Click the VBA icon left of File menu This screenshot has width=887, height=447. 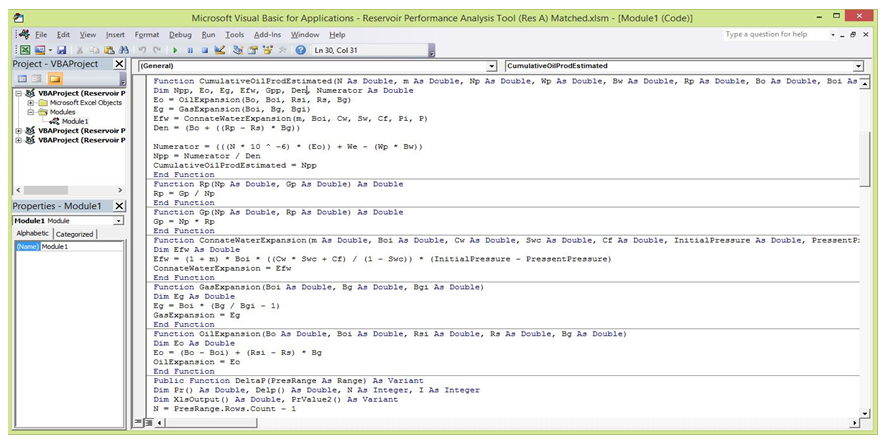24,35
